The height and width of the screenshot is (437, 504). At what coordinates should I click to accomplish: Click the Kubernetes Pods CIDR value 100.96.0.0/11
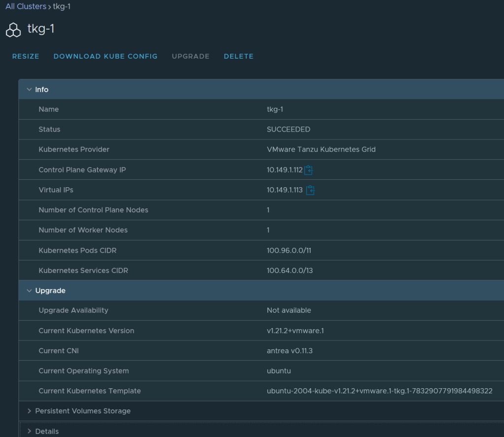tap(289, 250)
